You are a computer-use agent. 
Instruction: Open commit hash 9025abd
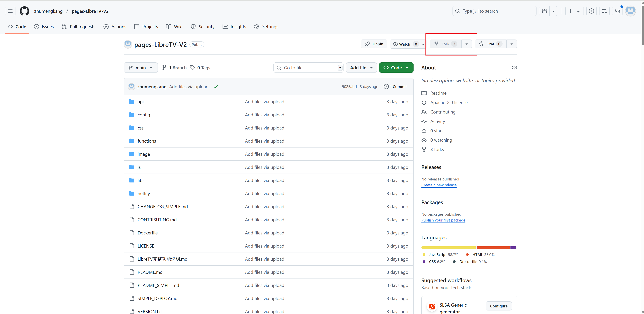click(349, 87)
